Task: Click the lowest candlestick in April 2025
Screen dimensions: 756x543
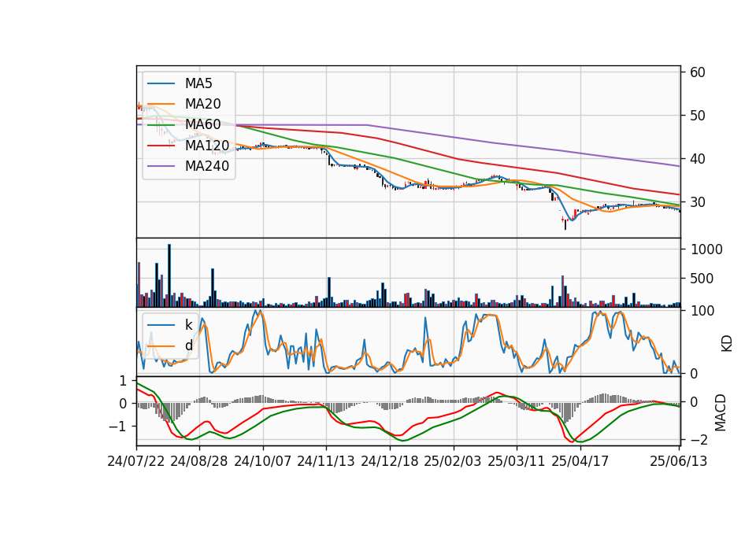Action: point(565,223)
